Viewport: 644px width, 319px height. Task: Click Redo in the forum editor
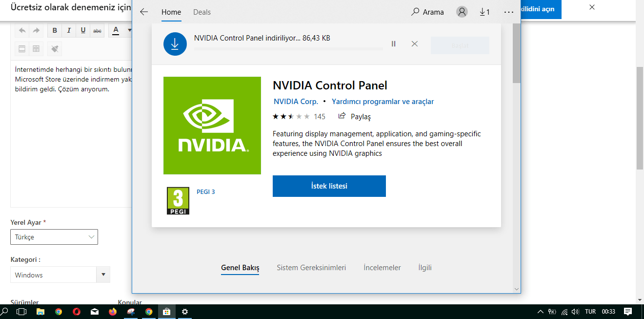click(x=36, y=31)
